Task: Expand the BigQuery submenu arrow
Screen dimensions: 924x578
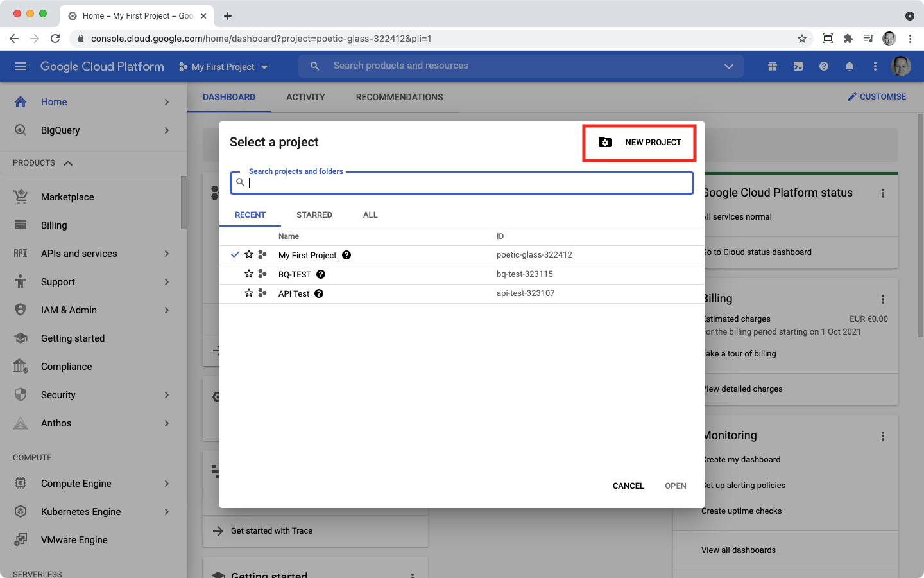Action: [x=167, y=130]
